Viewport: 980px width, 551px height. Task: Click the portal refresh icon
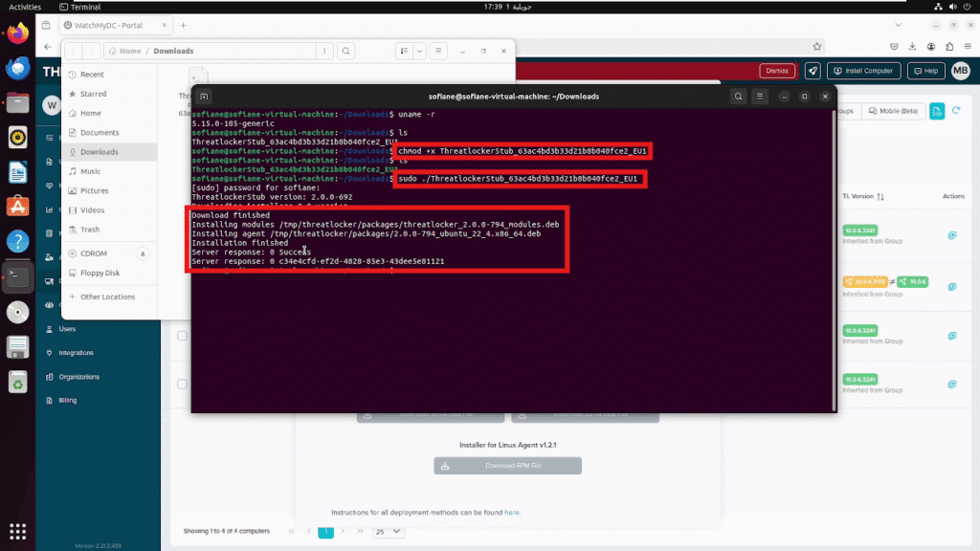click(x=956, y=111)
